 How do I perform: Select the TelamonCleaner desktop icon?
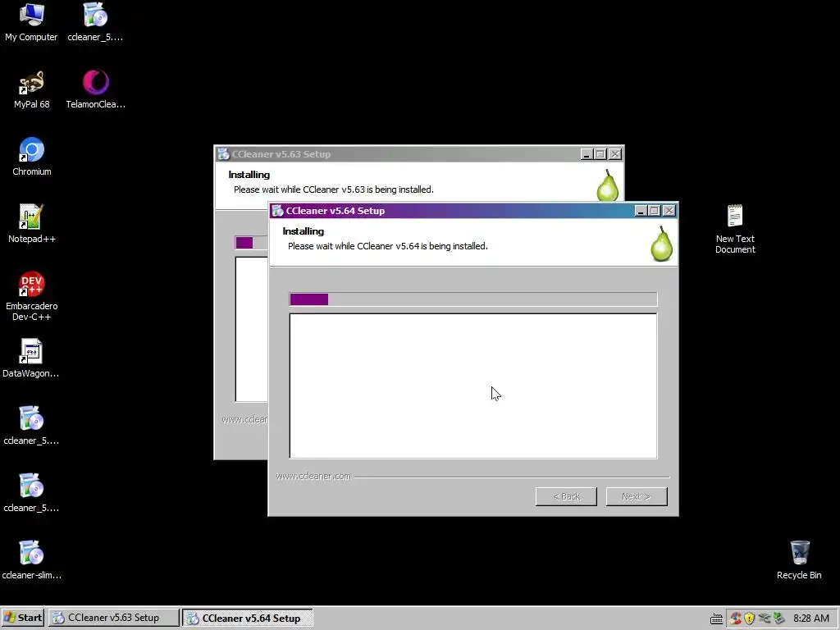click(x=95, y=82)
